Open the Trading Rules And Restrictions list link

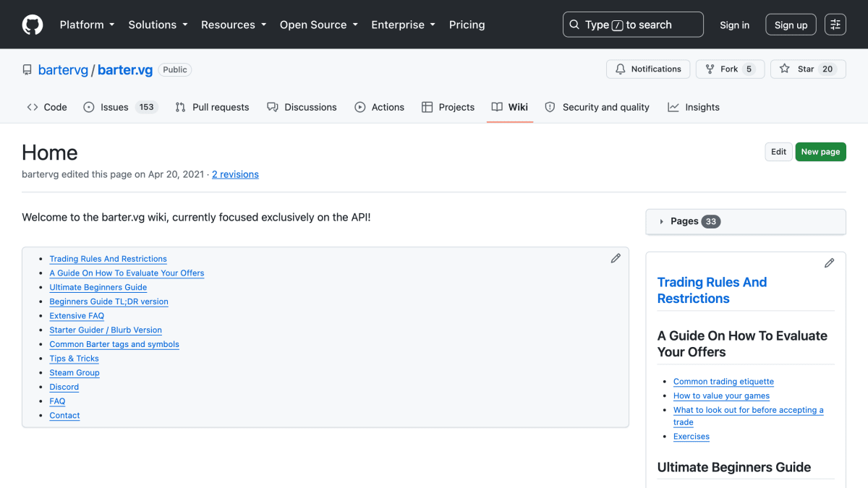click(108, 259)
